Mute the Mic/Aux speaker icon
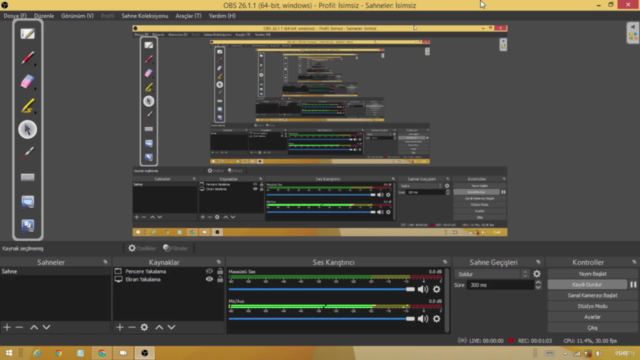The width and height of the screenshot is (640, 360). click(423, 319)
